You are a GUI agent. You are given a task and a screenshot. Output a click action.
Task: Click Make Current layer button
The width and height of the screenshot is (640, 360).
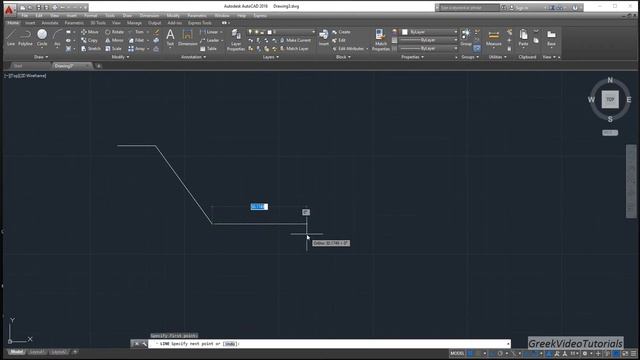[295, 40]
